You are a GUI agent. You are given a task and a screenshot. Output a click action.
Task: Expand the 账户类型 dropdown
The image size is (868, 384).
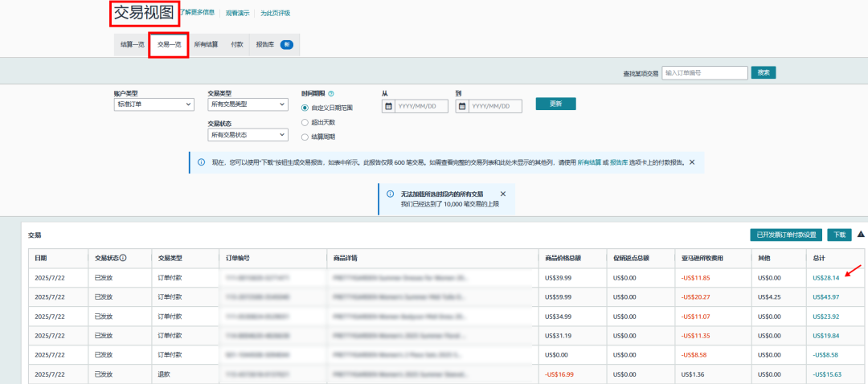pyautogui.click(x=154, y=104)
